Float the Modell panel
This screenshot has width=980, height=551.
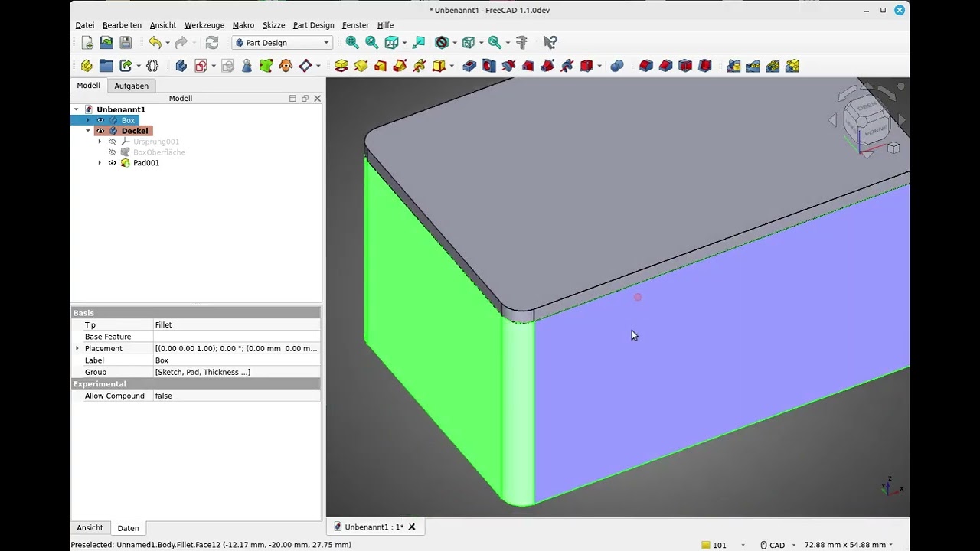click(305, 98)
